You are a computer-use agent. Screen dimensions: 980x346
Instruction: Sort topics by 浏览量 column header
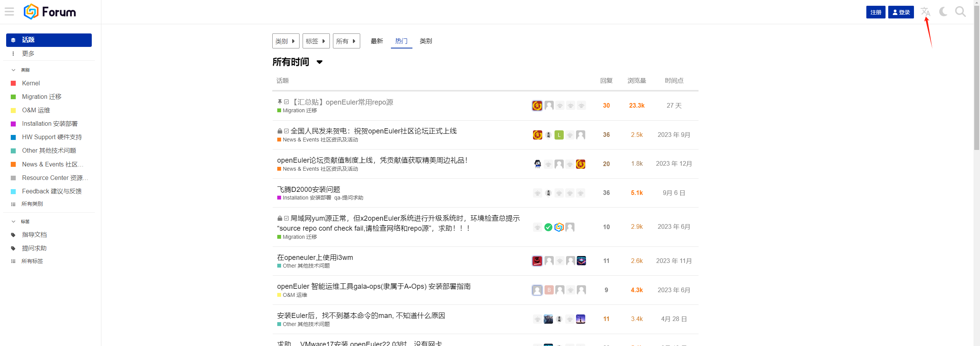tap(636, 81)
